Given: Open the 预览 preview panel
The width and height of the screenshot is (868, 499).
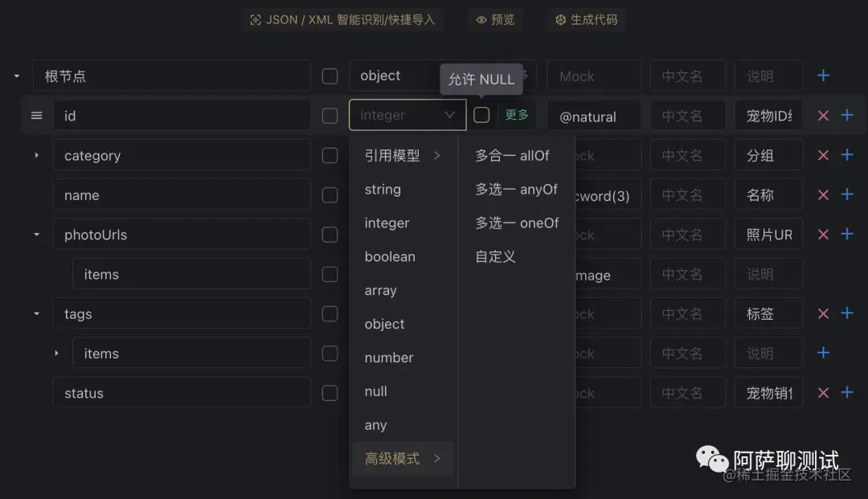Looking at the screenshot, I should coord(495,20).
